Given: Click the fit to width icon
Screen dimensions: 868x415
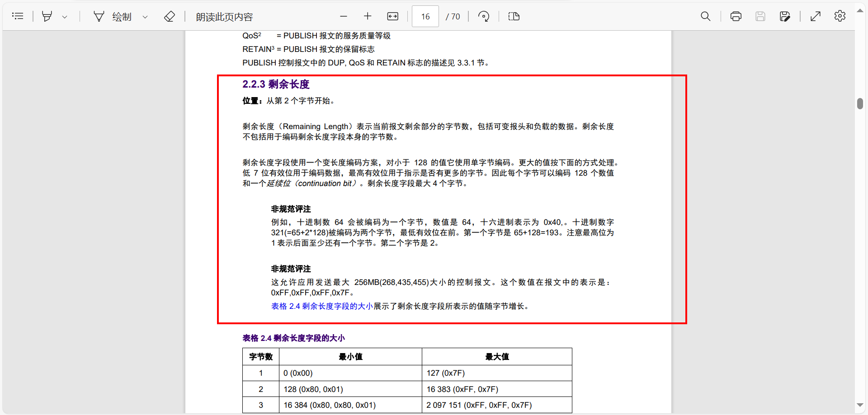Looking at the screenshot, I should click(x=392, y=16).
